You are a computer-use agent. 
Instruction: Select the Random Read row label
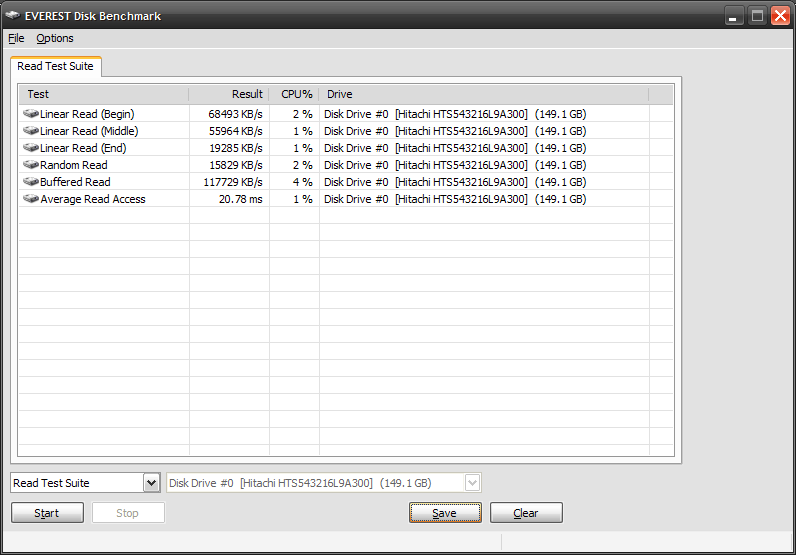74,165
